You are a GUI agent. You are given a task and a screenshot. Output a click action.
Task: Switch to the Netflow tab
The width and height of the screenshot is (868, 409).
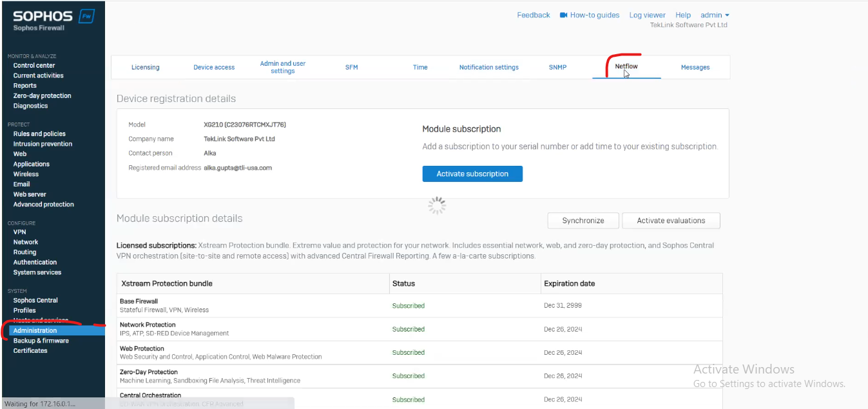626,66
